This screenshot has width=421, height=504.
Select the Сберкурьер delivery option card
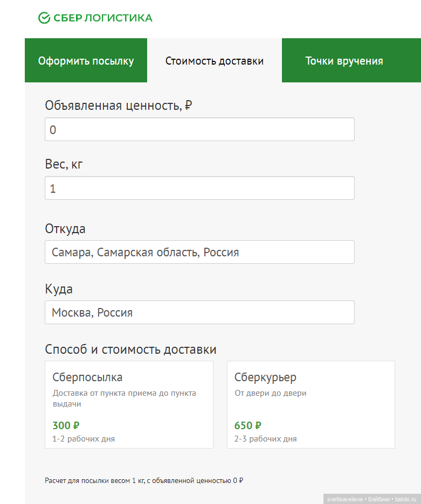[311, 404]
